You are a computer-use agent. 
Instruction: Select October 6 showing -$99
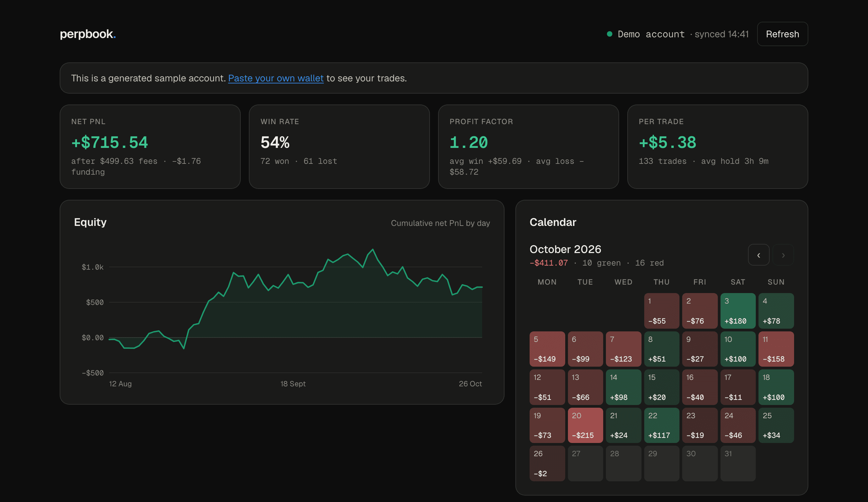click(x=585, y=349)
